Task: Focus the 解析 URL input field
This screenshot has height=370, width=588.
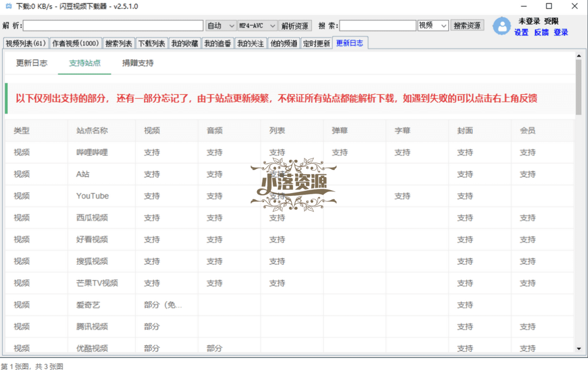Action: click(x=113, y=25)
